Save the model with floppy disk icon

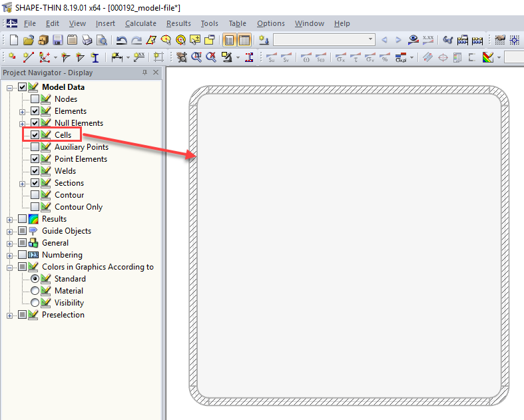click(57, 40)
